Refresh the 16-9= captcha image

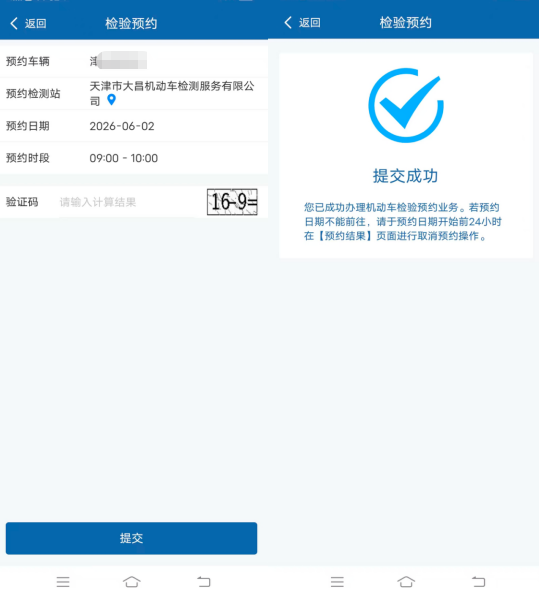click(232, 202)
